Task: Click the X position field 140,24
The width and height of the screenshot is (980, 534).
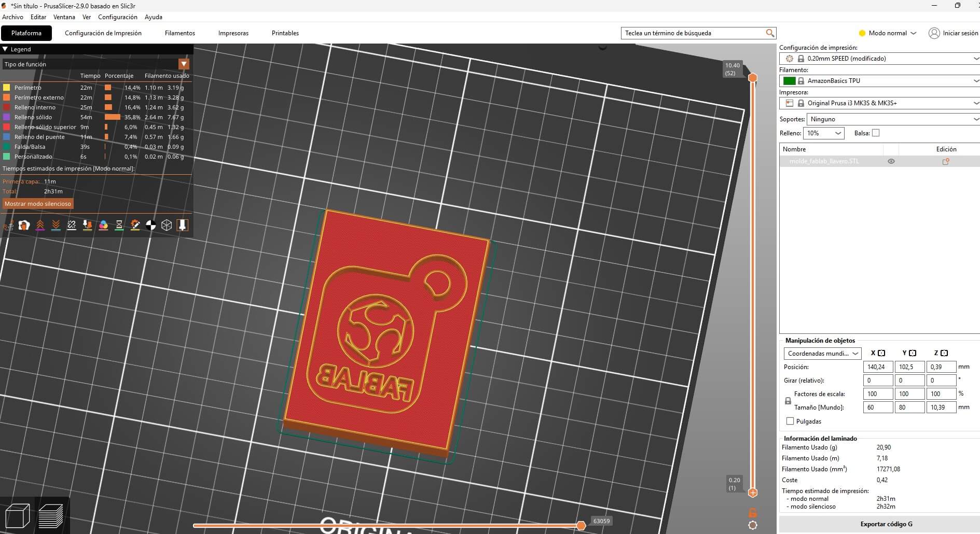Action: click(878, 367)
